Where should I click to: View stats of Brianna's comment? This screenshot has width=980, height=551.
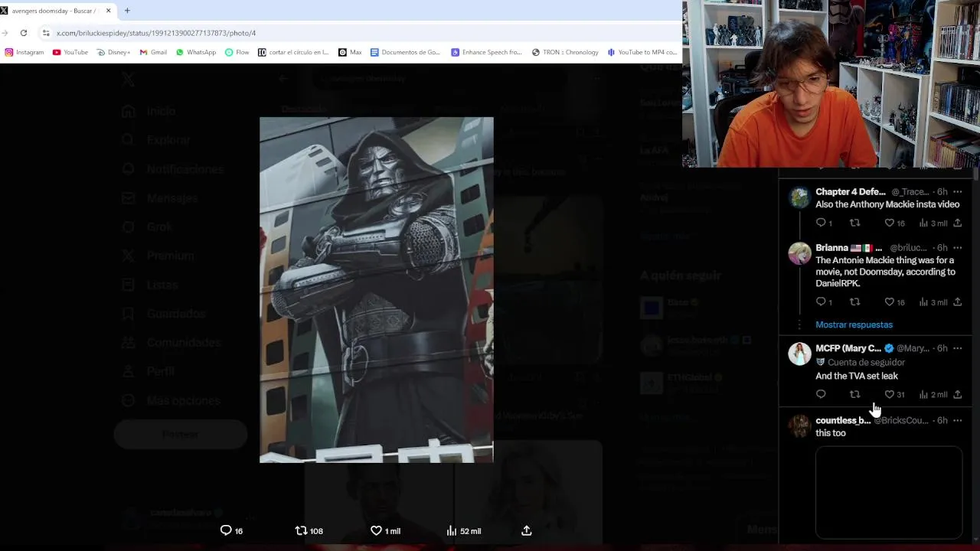933,302
